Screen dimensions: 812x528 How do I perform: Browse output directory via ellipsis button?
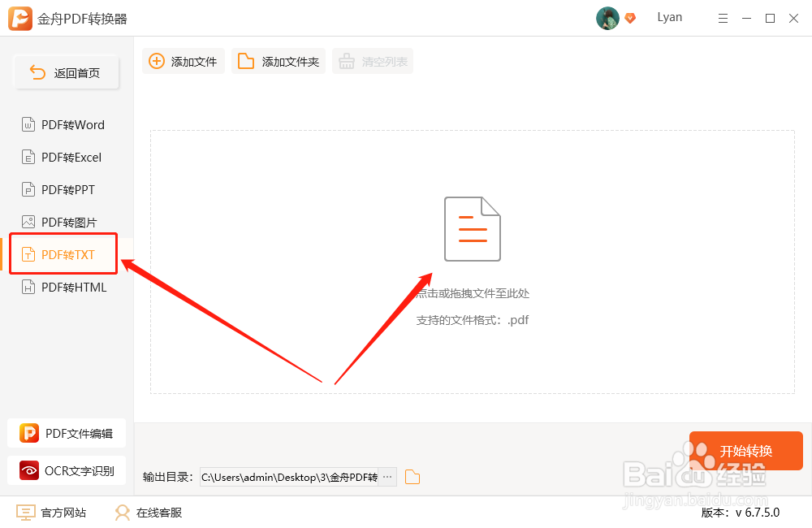point(387,477)
